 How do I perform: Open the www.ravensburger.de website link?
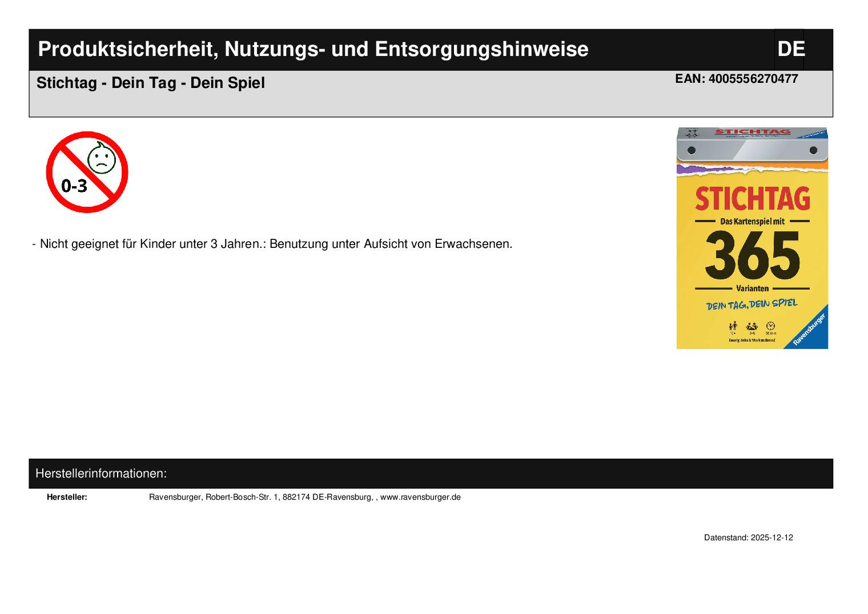click(420, 497)
